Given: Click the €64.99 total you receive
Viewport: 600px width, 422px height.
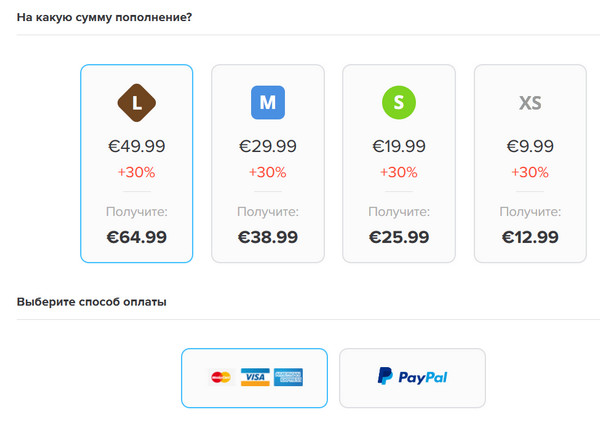Looking at the screenshot, I should coord(137,237).
